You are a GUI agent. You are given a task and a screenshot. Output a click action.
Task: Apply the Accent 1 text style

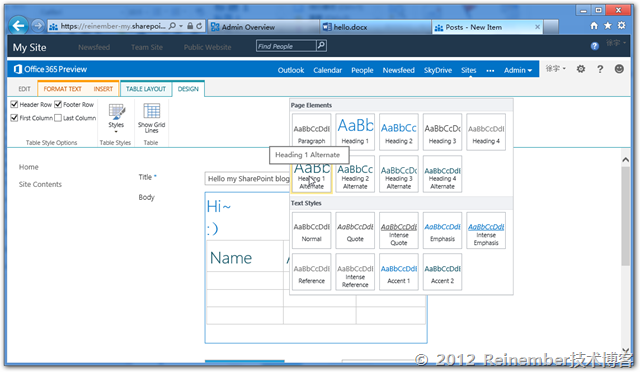[x=399, y=272]
